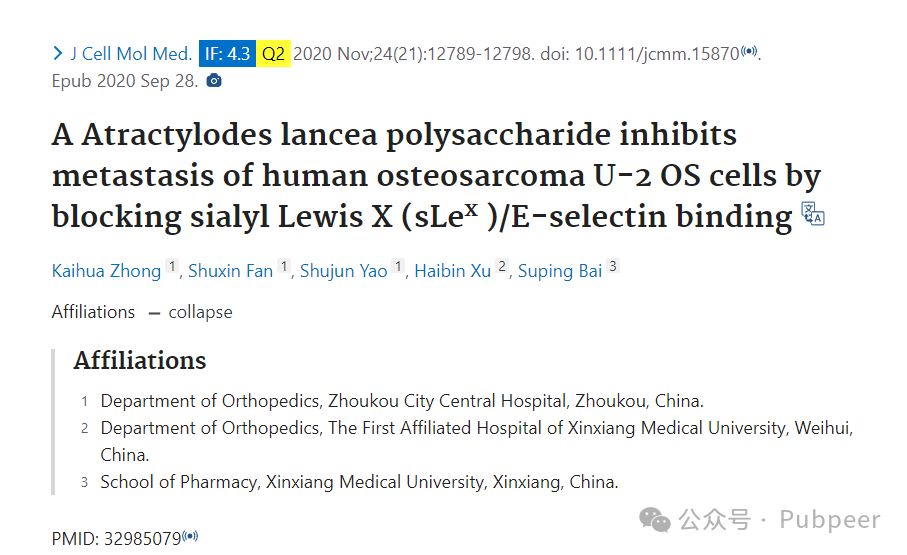
Task: Open the J Cell Mol Med journal link
Action: point(131,54)
